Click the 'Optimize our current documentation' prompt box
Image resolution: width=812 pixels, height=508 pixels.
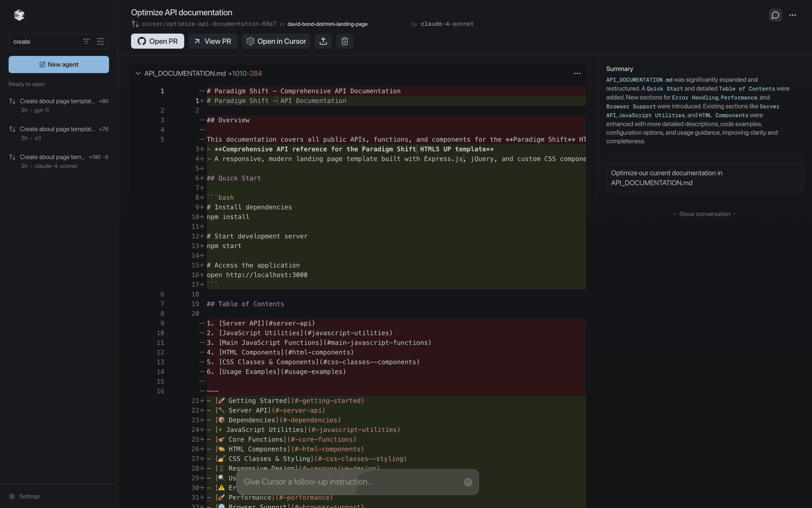click(704, 178)
